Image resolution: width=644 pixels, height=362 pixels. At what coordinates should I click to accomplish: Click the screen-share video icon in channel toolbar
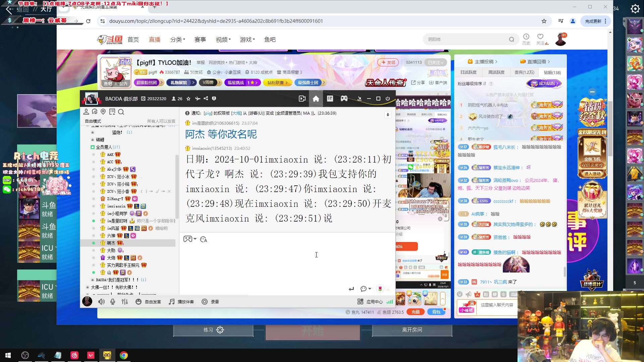point(302,99)
